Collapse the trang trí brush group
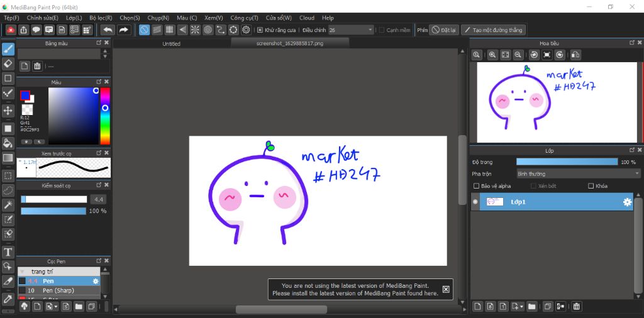Screen dimensions: 644x318 coord(22,271)
